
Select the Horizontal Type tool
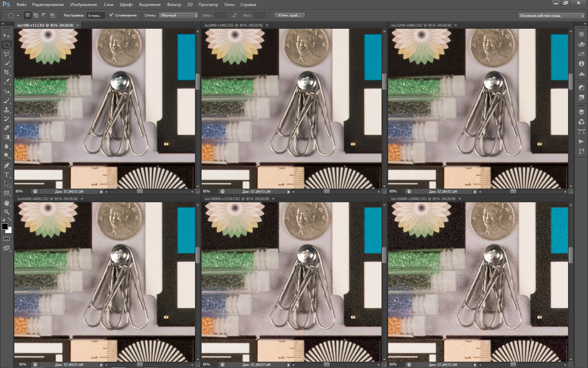7,175
